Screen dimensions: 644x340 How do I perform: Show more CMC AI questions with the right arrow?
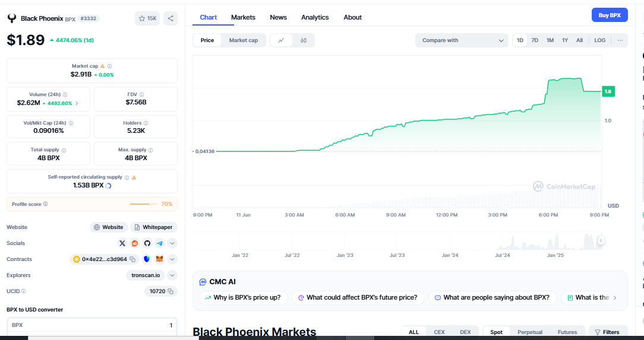[x=615, y=298]
